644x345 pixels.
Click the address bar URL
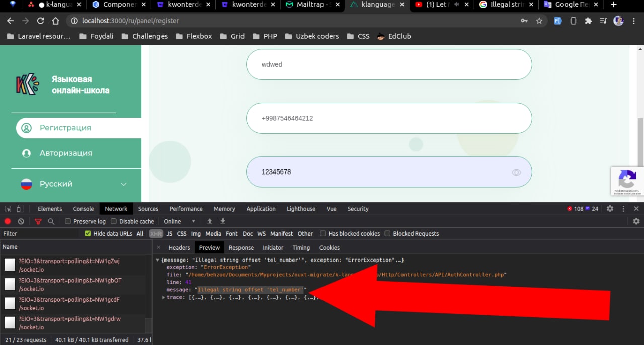[130, 21]
